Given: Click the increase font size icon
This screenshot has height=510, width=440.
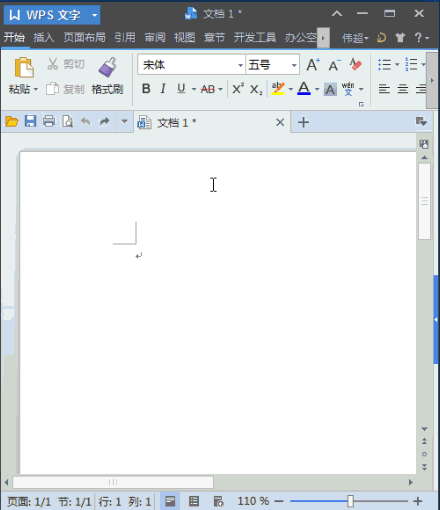Looking at the screenshot, I should click(x=313, y=65).
